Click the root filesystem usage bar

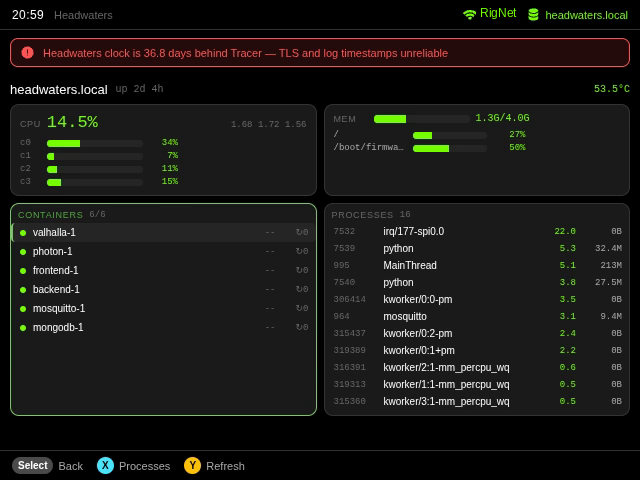pyautogui.click(x=450, y=136)
